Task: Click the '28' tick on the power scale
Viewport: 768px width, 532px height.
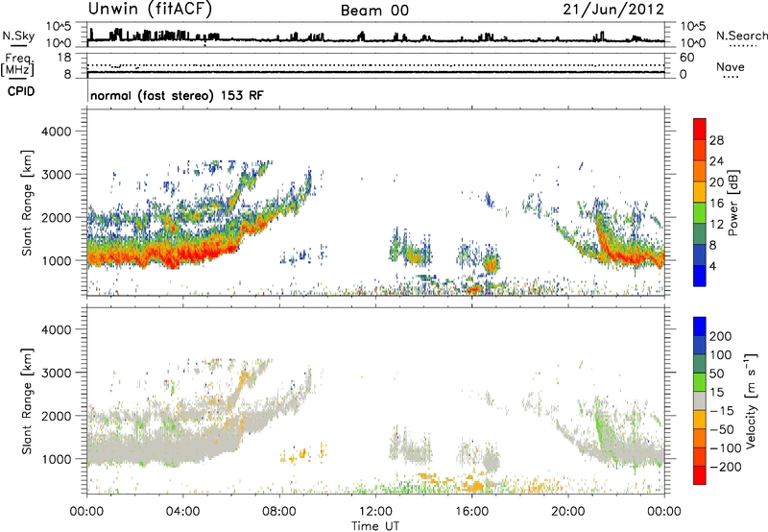Action: pos(716,140)
